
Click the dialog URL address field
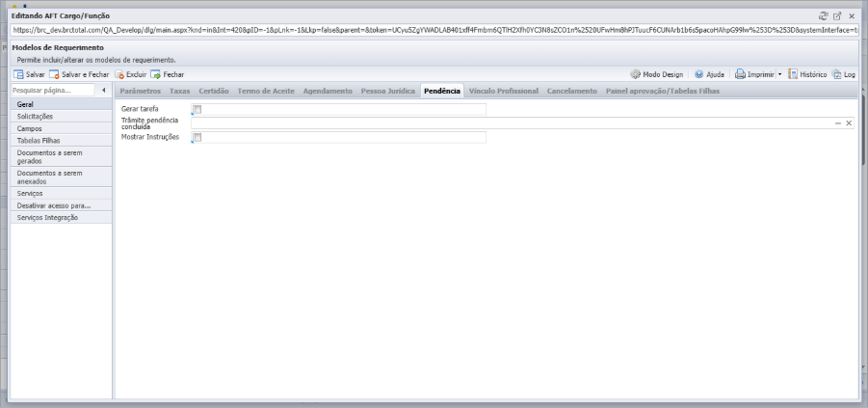coord(434,30)
